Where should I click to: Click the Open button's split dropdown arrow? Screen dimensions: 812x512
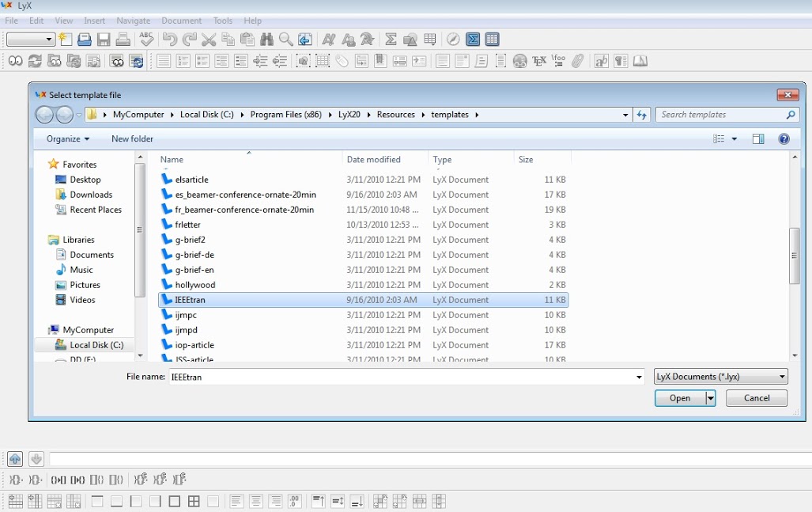[x=711, y=398]
